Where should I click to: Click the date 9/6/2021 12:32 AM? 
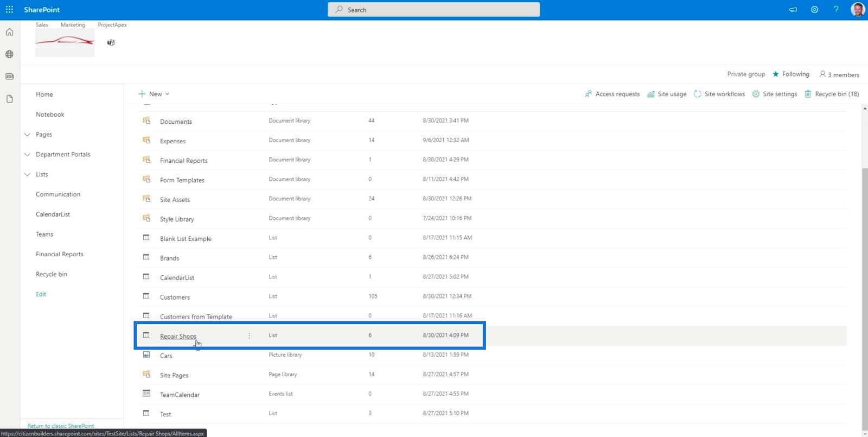(446, 140)
